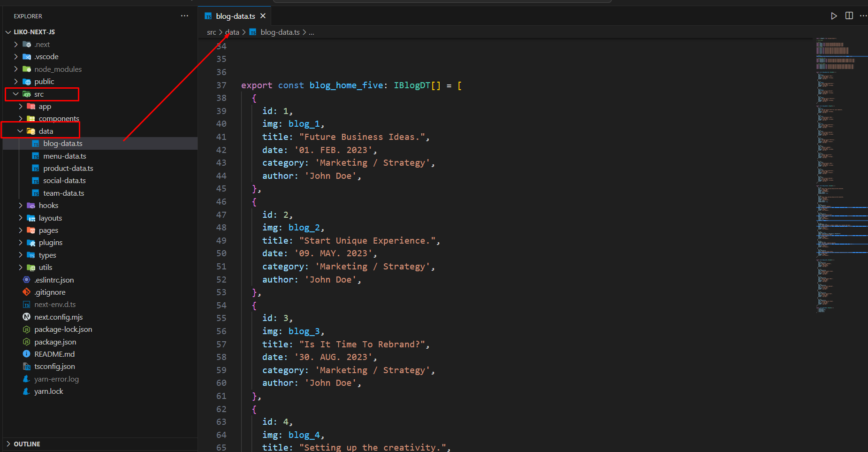The width and height of the screenshot is (868, 452).
Task: Collapse the data folder chevron
Action: (20, 131)
